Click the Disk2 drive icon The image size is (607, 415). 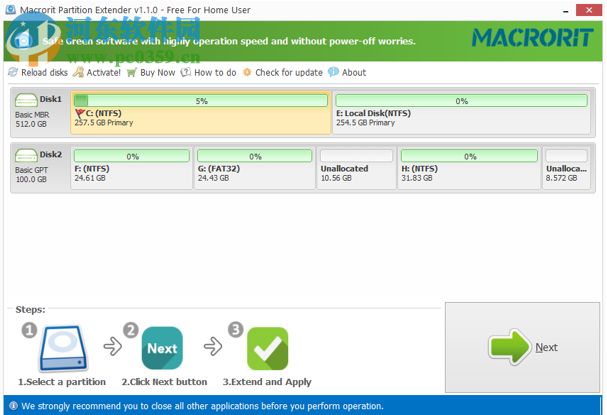[x=26, y=156]
